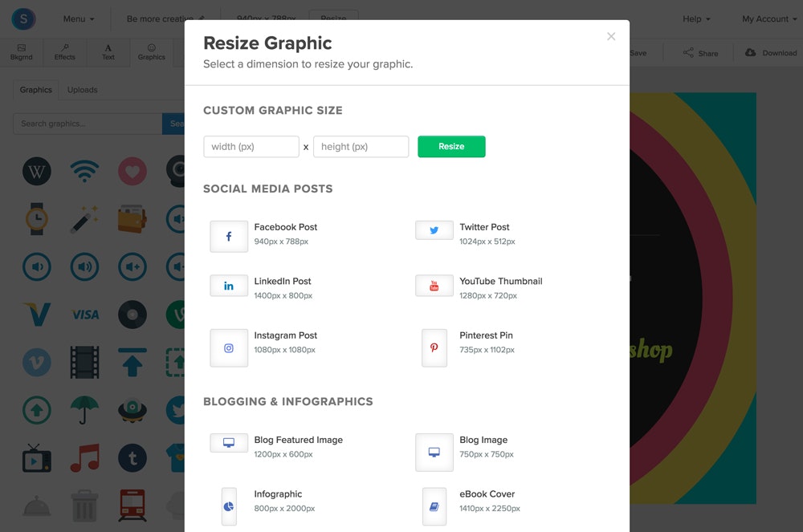Viewport: 803px width, 532px height.
Task: Choose the eBook Cover book icon
Action: tap(434, 506)
